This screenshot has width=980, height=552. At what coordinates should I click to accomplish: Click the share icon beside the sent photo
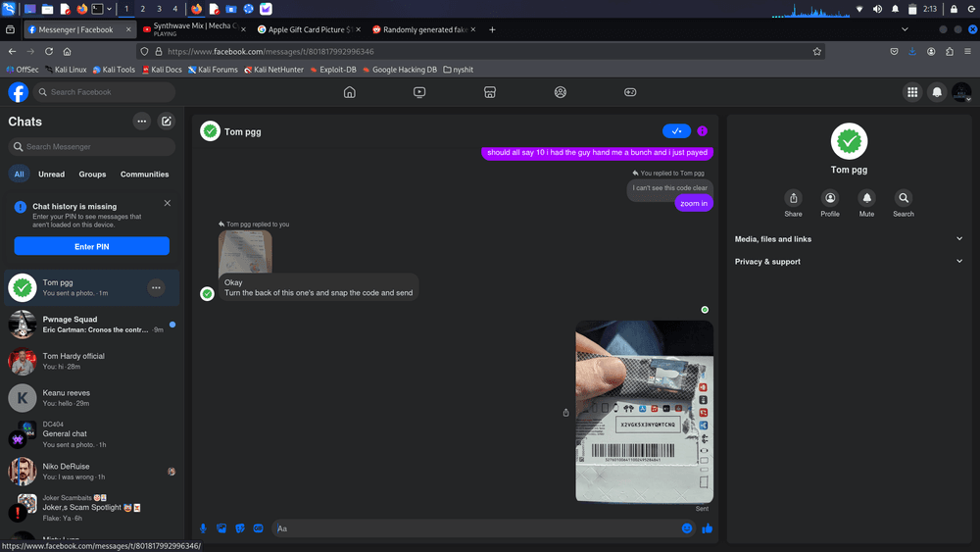(565, 413)
